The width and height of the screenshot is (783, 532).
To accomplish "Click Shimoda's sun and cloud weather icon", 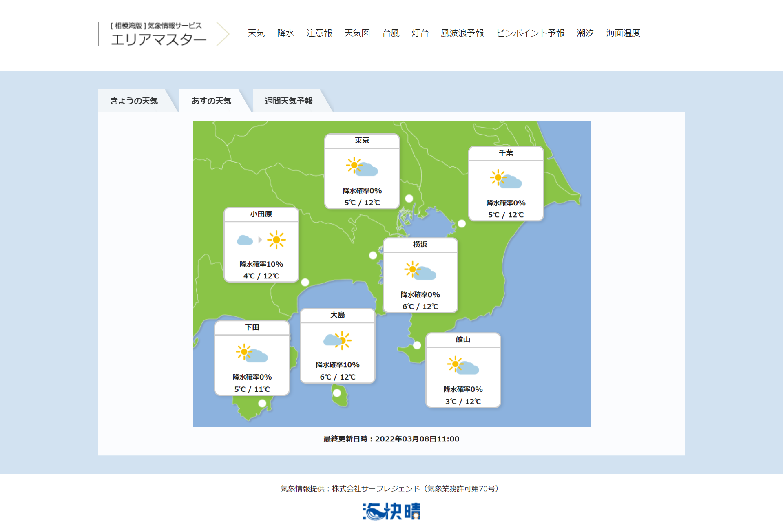I will [252, 353].
